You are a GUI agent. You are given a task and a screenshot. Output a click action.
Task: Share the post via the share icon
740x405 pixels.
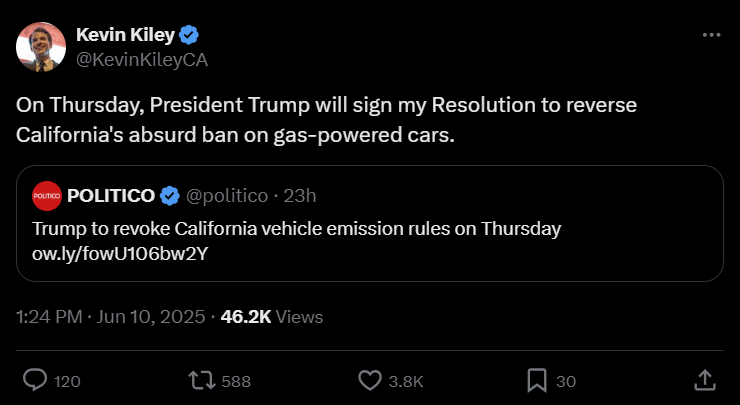click(704, 381)
